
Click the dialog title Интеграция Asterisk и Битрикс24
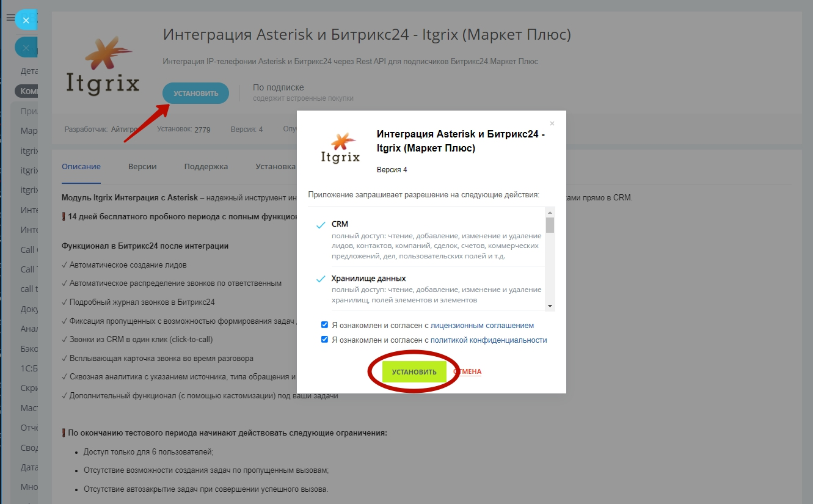click(461, 141)
